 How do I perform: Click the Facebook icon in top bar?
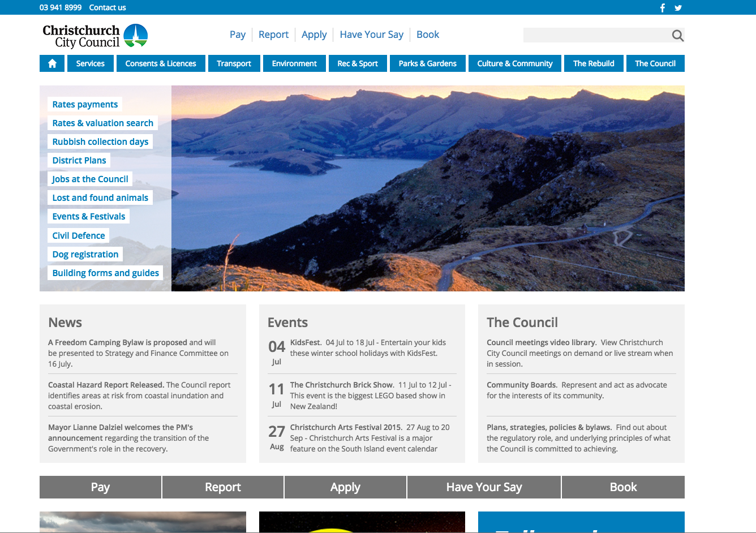663,8
